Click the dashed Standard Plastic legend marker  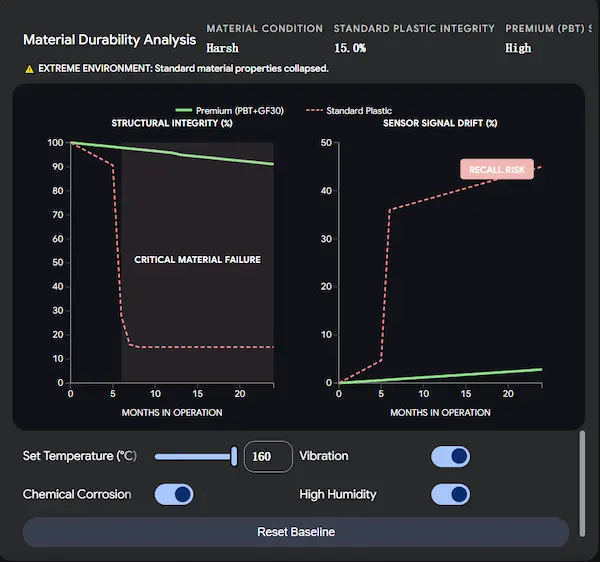point(316,110)
